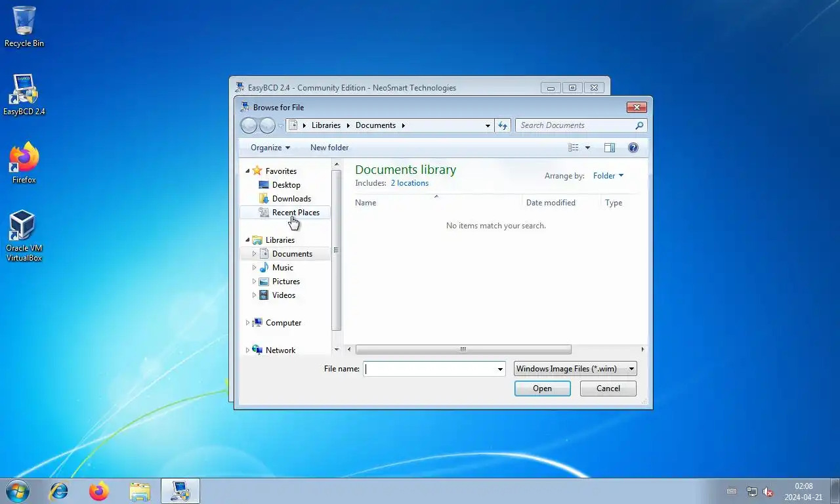Expand the Music library node
The width and height of the screenshot is (840, 504).
coord(254,268)
